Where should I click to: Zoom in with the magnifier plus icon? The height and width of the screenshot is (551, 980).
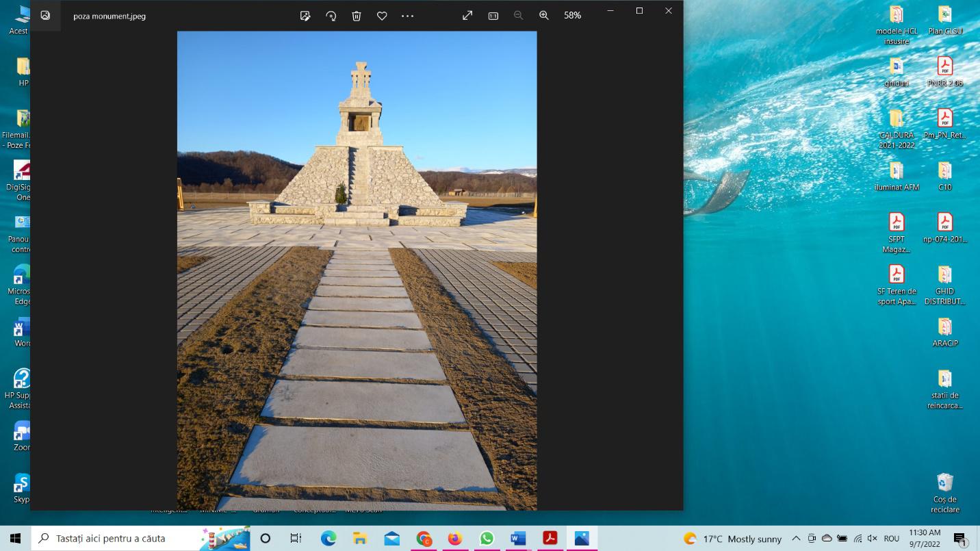[x=544, y=15]
